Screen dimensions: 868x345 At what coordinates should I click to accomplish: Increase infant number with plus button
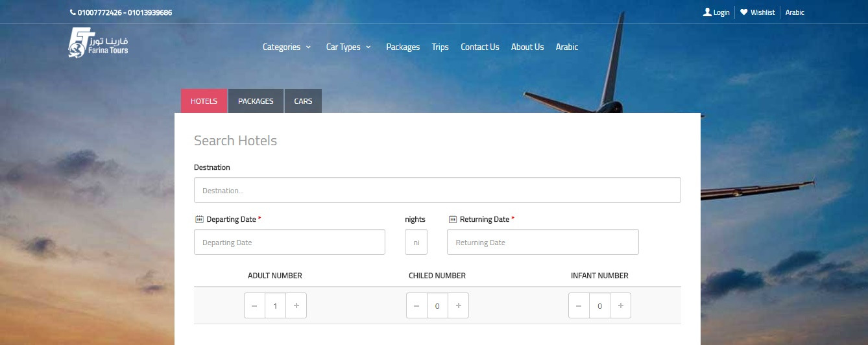tap(621, 305)
